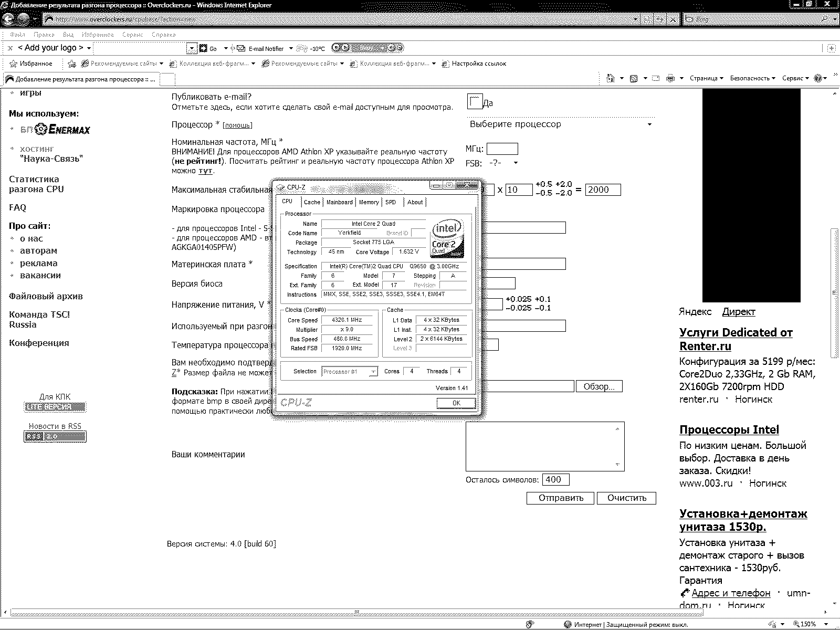Open the Processor #1 selection dropdown in CPU-Z
Viewport: 840px width, 630px height.
[x=350, y=372]
